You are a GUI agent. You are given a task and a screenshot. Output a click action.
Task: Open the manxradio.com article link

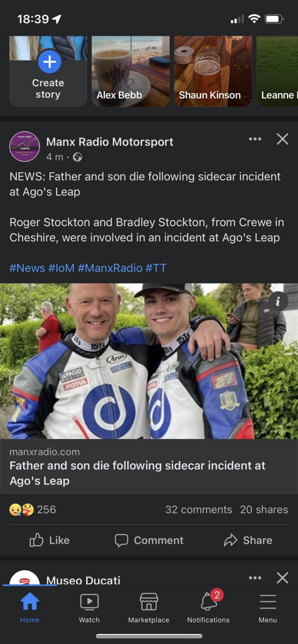click(x=137, y=467)
